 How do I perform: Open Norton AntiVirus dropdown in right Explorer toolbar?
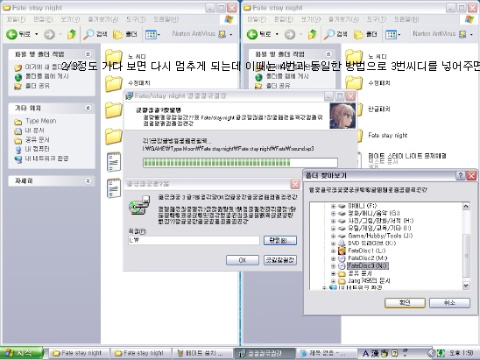pos(471,34)
